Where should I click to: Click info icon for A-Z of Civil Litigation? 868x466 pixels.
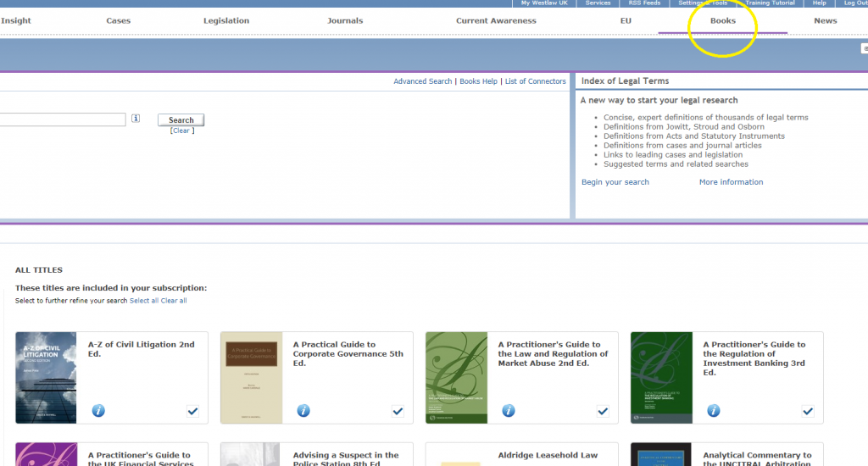point(98,411)
